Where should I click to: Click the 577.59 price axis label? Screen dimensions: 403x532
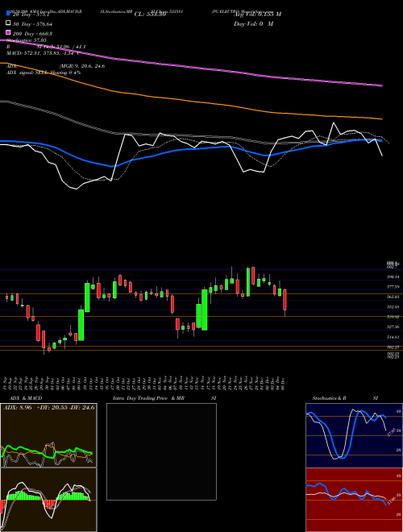(x=393, y=287)
